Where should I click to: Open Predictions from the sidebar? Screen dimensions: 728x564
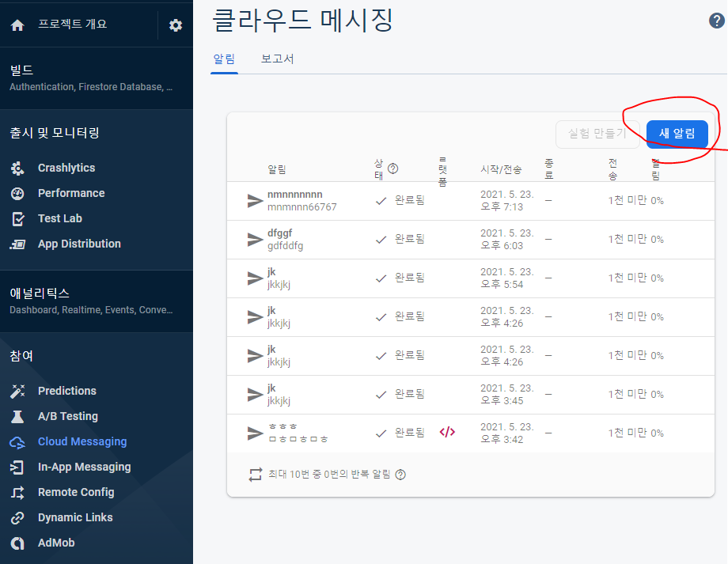66,392
